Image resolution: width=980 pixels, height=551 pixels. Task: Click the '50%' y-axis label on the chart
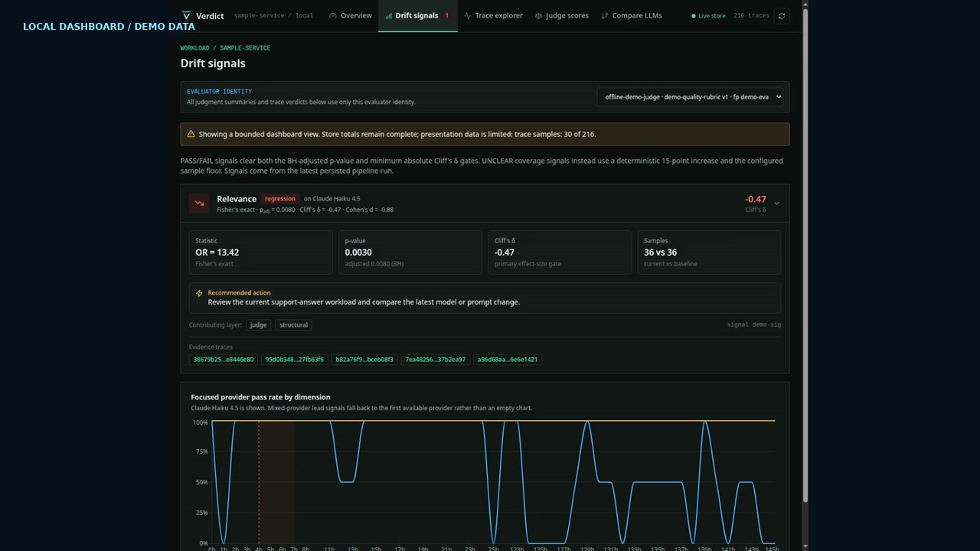pos(201,482)
